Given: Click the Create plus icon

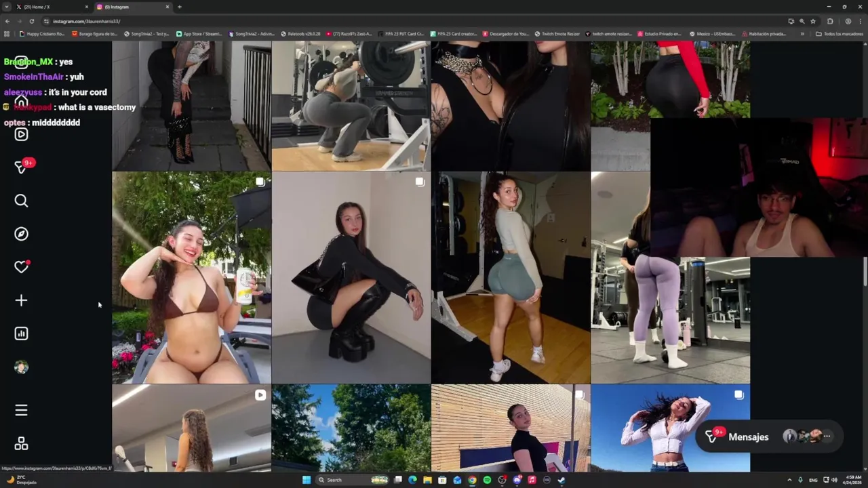Looking at the screenshot, I should [21, 300].
